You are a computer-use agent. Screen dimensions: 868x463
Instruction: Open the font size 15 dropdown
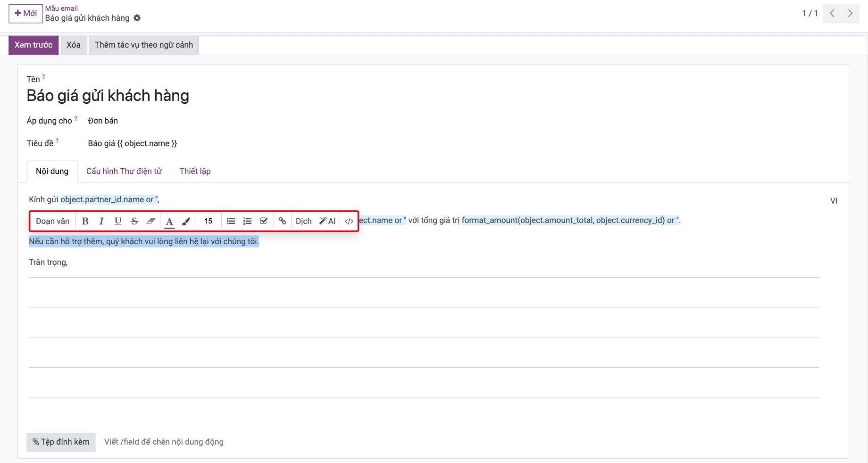209,221
